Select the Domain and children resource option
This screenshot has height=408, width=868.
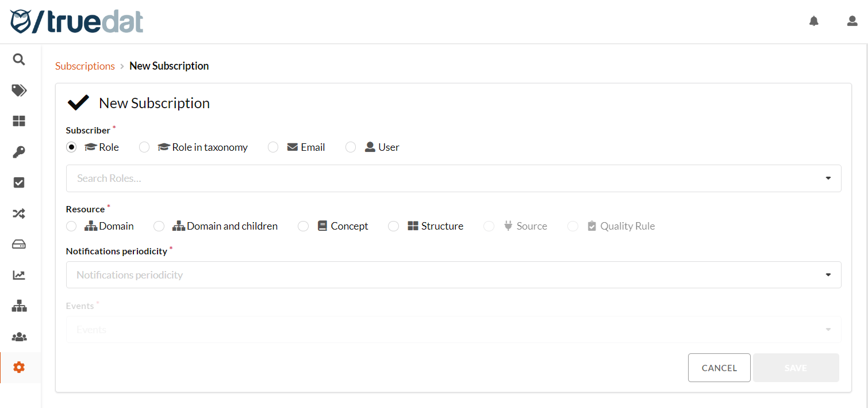click(x=159, y=226)
